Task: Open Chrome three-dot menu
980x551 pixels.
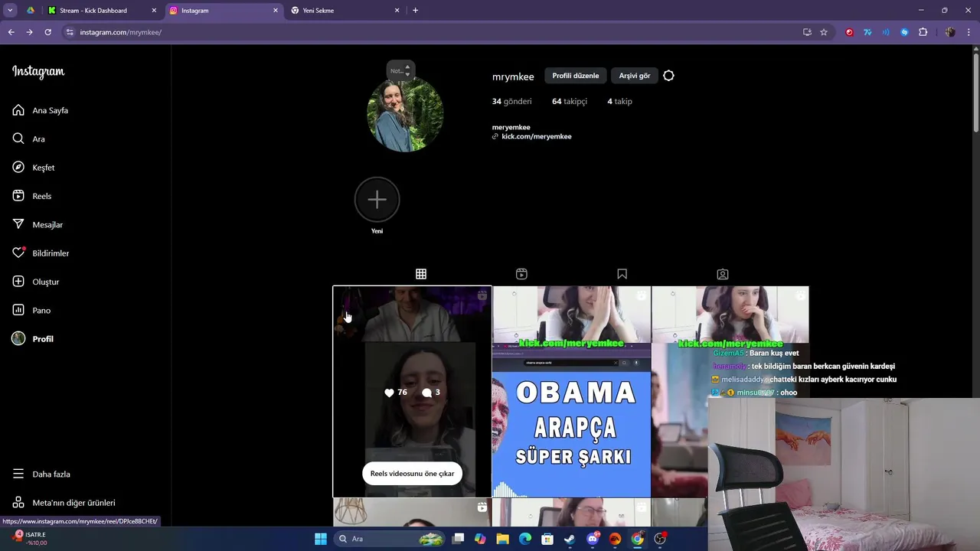Action: [x=969, y=32]
